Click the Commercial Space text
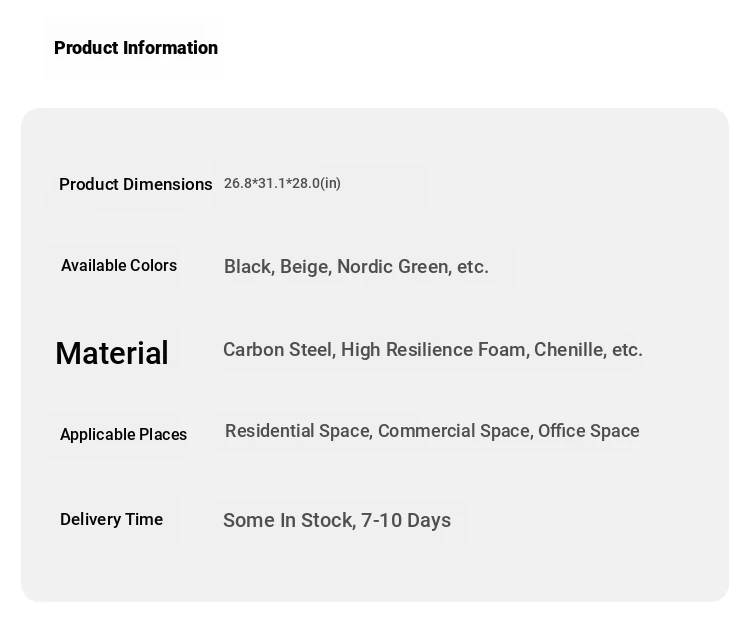750x632 pixels. point(453,431)
